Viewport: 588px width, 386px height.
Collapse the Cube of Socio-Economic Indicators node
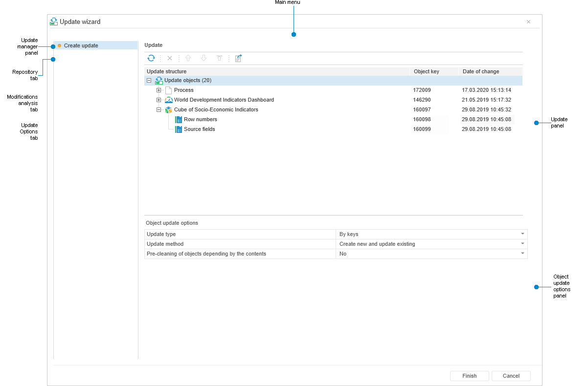pos(158,109)
